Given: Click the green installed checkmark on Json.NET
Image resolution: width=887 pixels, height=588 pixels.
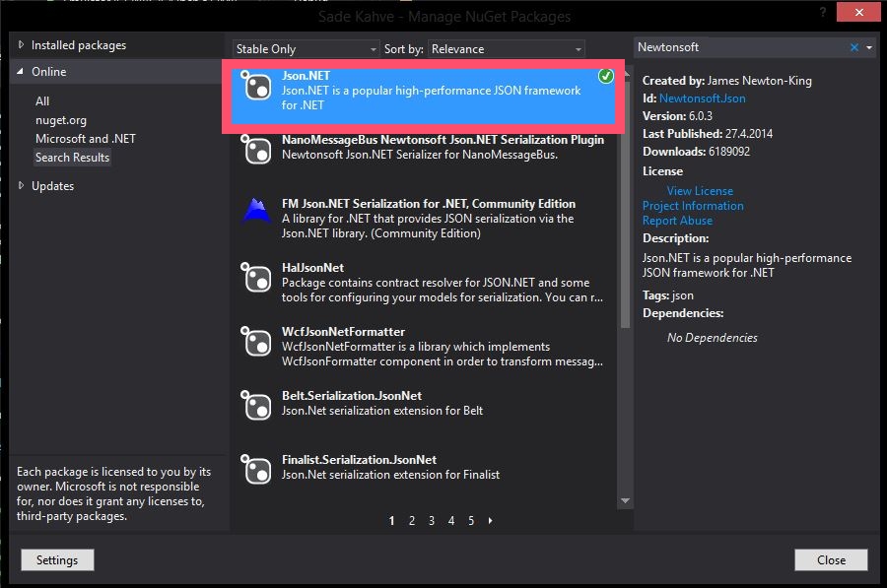Looking at the screenshot, I should coord(606,76).
